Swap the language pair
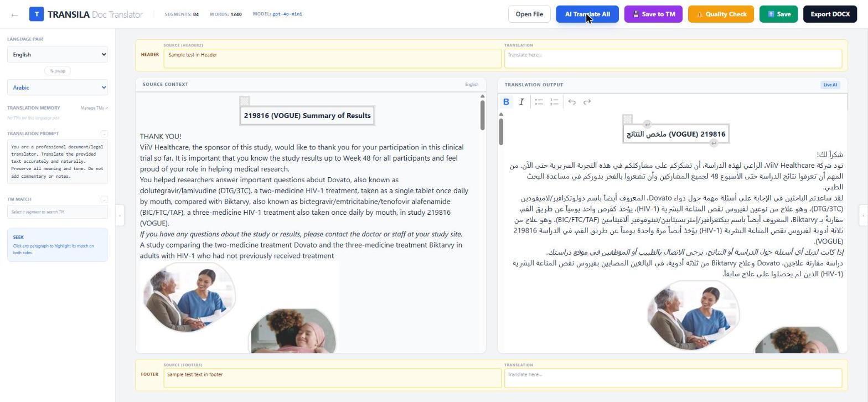The width and height of the screenshot is (868, 402). [58, 71]
